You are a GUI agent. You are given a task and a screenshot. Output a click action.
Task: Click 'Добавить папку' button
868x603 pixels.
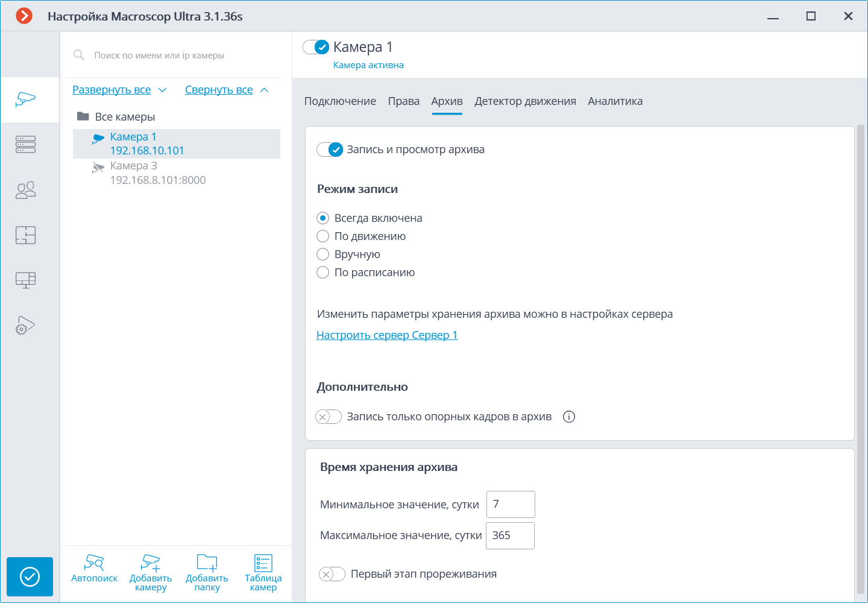click(x=207, y=573)
